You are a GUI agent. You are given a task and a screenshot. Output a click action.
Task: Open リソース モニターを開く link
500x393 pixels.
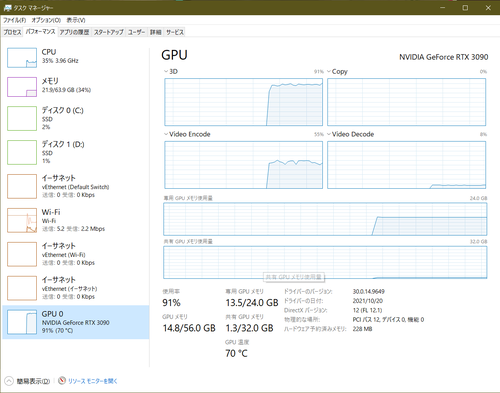(93, 381)
